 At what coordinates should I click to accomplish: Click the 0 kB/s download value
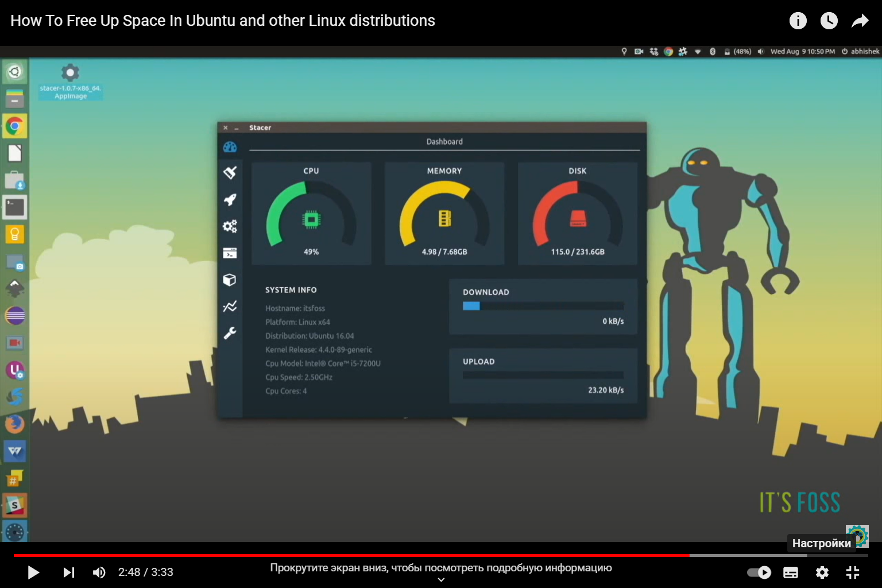pos(613,322)
